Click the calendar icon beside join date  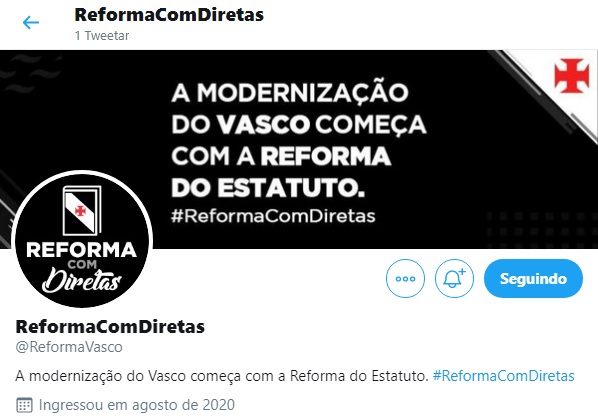[24, 405]
